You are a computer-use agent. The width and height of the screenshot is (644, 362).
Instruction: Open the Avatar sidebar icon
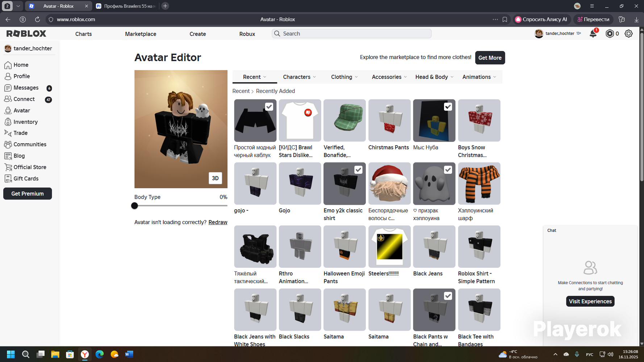(x=8, y=110)
